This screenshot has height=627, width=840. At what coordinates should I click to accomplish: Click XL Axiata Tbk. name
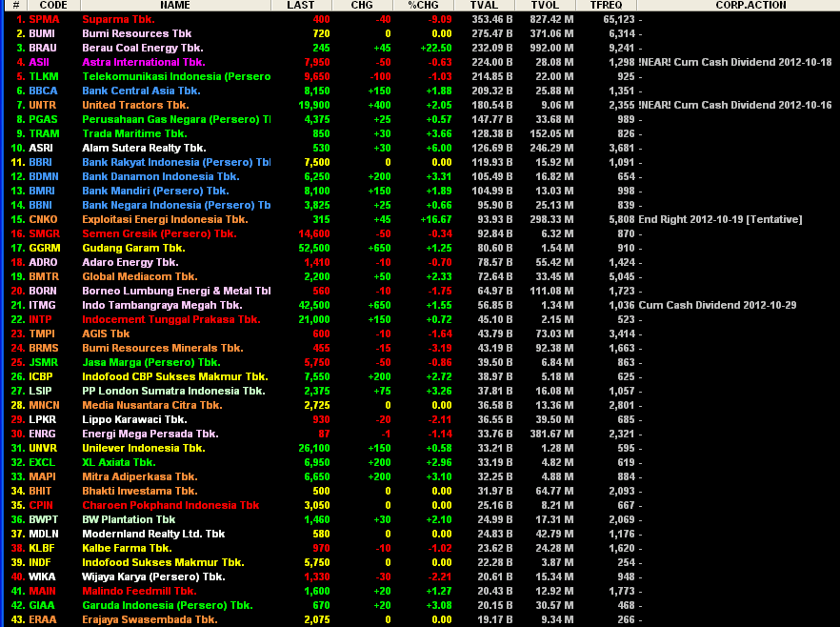[118, 462]
